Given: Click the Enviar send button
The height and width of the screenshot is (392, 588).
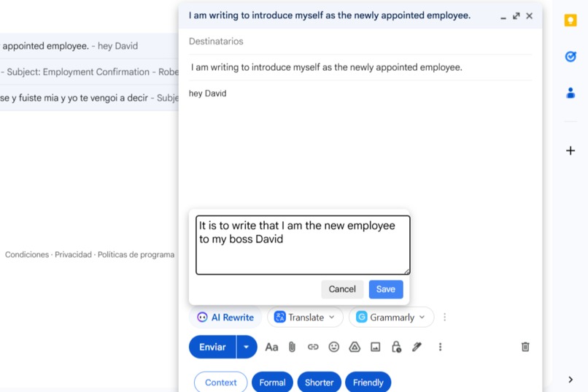Looking at the screenshot, I should tap(212, 347).
